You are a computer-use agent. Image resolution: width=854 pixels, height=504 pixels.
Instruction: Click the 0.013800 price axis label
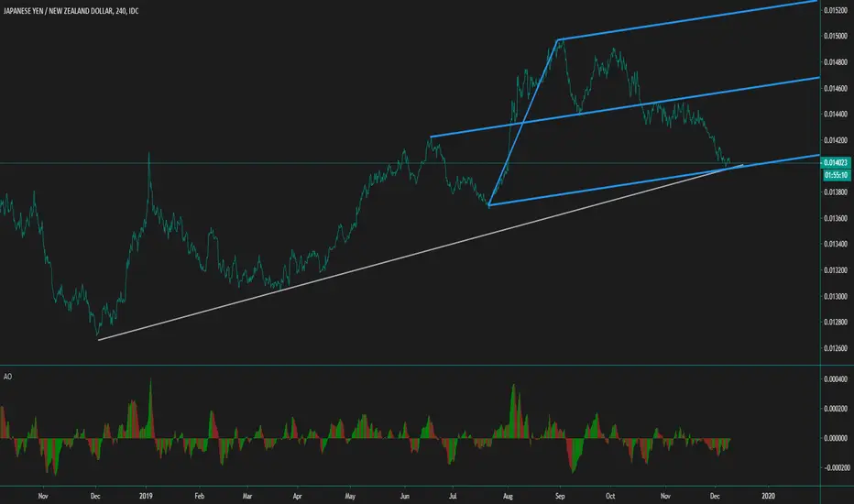click(x=836, y=192)
